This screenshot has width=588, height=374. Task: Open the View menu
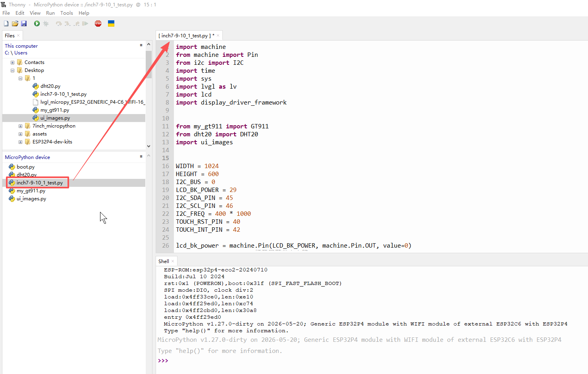(x=35, y=13)
